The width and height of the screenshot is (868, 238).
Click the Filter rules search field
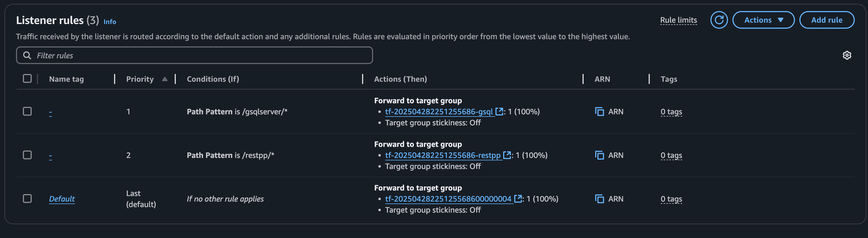202,55
